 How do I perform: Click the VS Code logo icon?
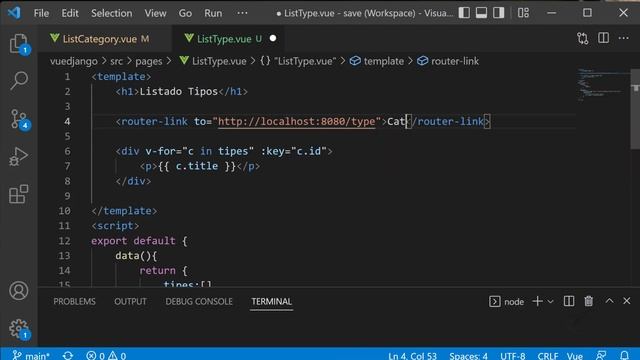click(x=14, y=13)
